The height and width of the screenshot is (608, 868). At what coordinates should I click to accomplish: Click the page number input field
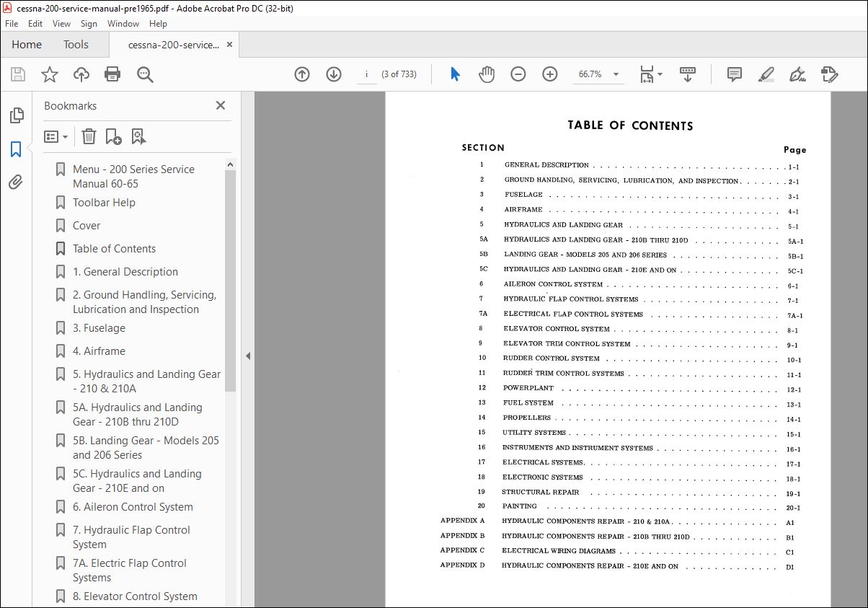click(367, 74)
